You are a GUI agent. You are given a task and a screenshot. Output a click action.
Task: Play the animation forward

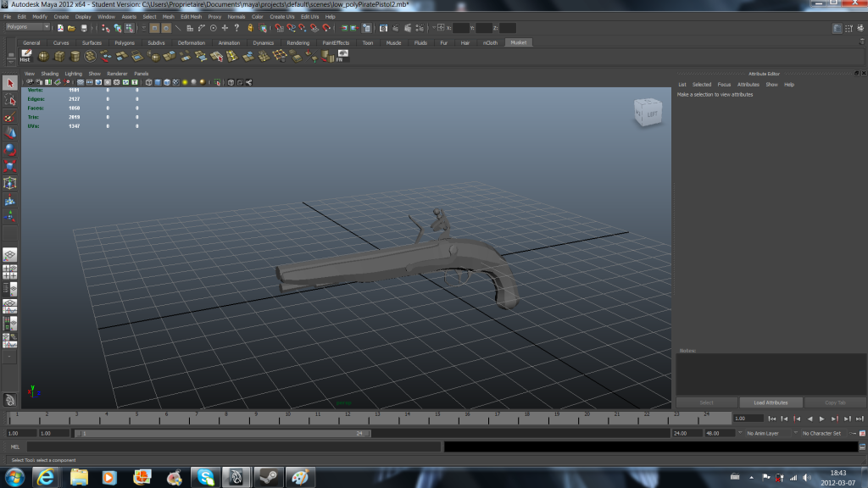822,419
